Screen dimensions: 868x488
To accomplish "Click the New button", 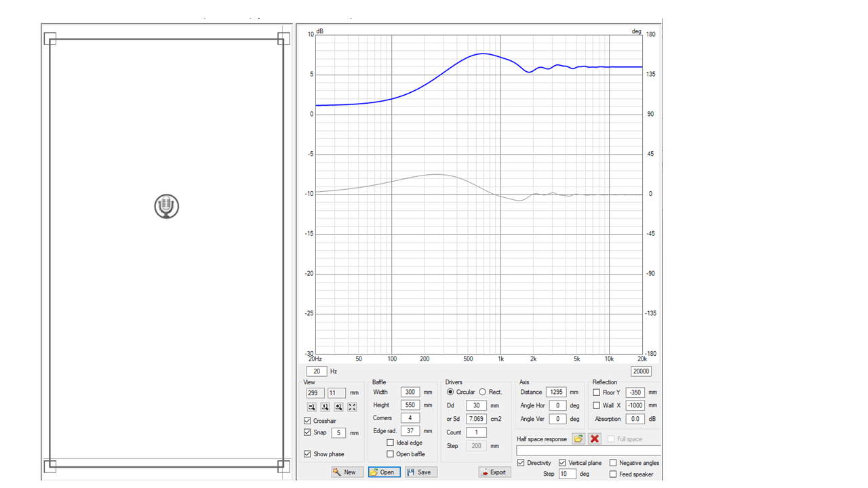I will click(x=347, y=472).
